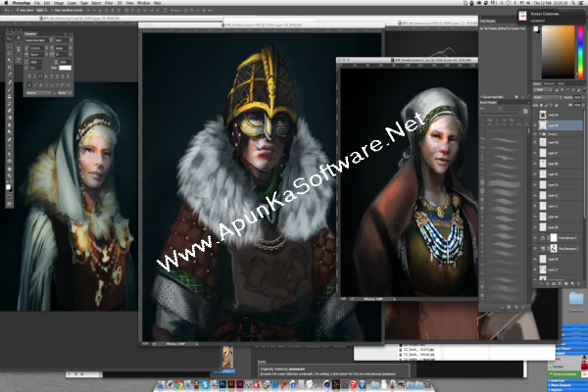Select the Rectangular Marquee tool in the toolbox
This screenshot has height=392, width=588.
click(10, 46)
